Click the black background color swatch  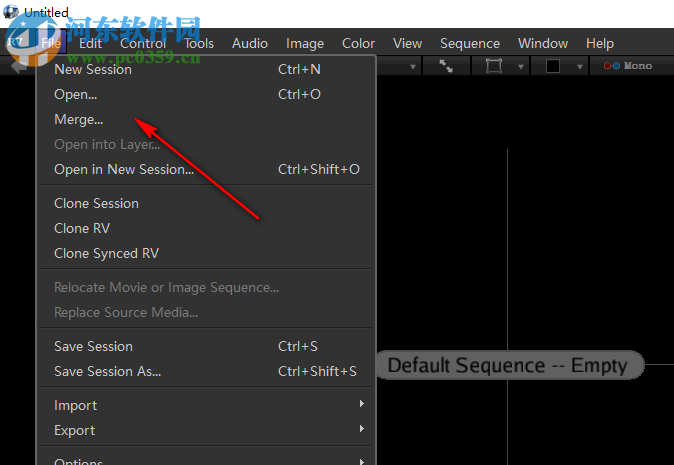coord(553,66)
